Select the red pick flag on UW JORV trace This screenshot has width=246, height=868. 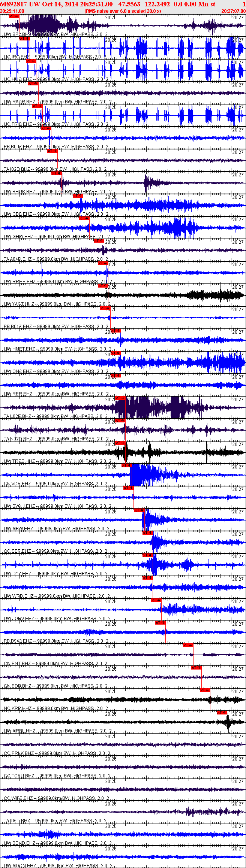pos(156,600)
